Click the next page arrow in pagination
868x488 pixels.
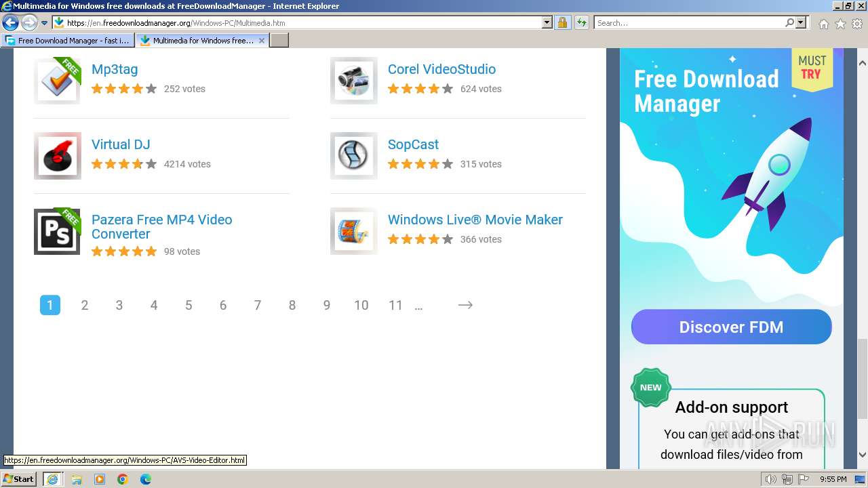(x=465, y=305)
